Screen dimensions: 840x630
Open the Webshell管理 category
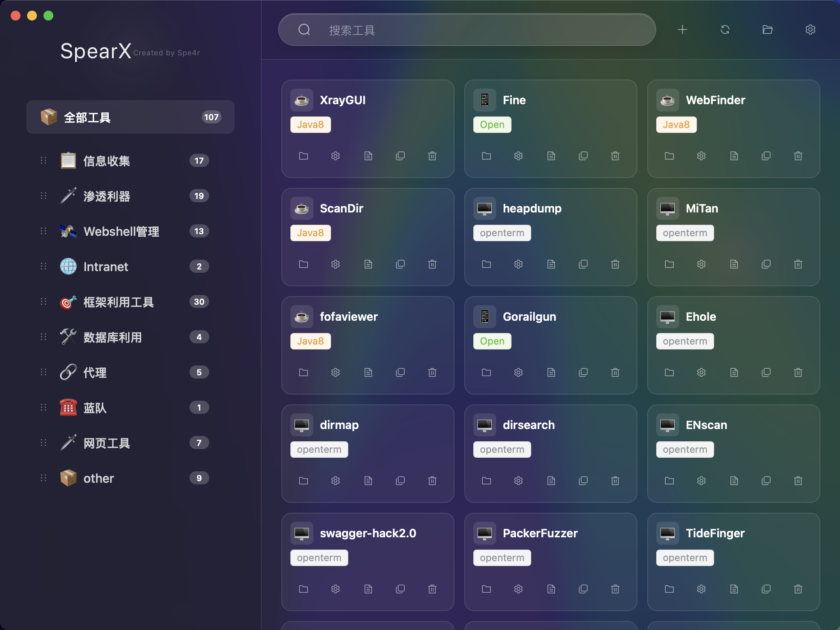tap(121, 231)
